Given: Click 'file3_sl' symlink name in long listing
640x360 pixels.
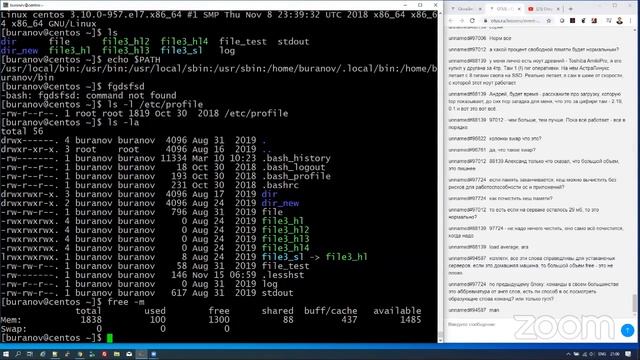Looking at the screenshot, I should point(283,257).
